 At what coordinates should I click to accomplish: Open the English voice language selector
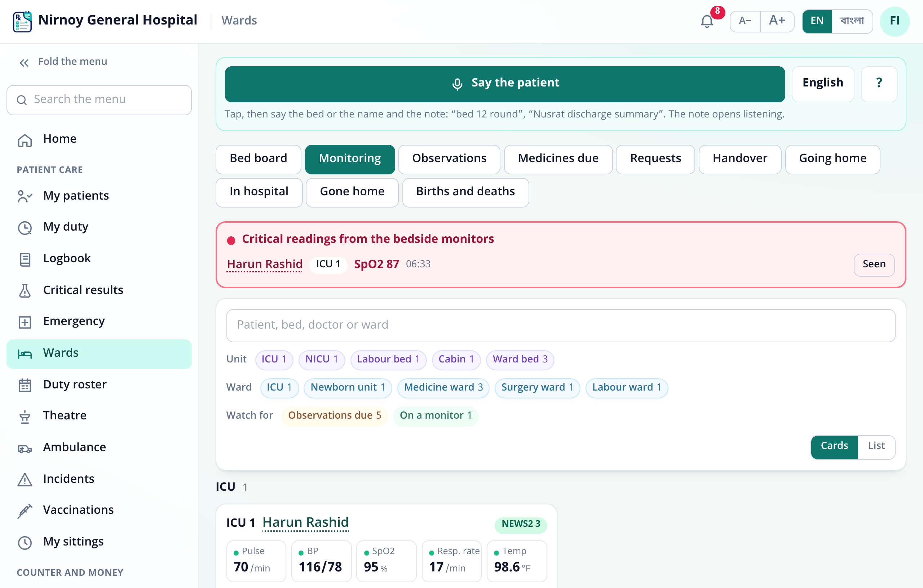tap(822, 83)
